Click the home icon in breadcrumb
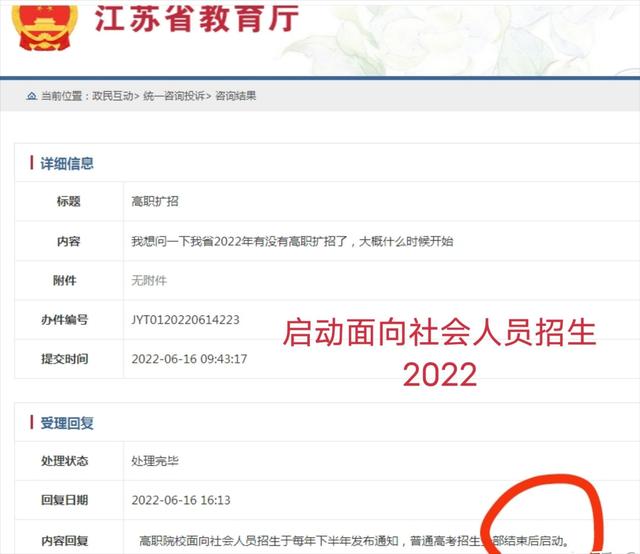Image resolution: width=640 pixels, height=554 pixels. click(31, 96)
